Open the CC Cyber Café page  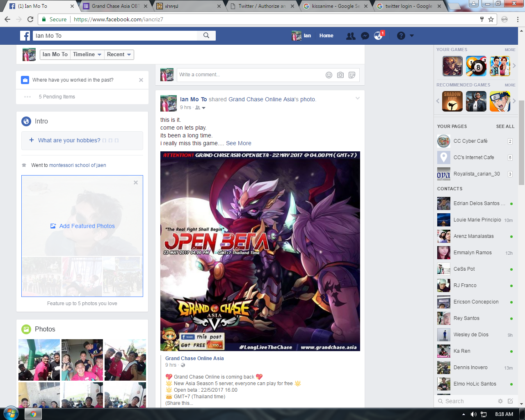point(476,141)
